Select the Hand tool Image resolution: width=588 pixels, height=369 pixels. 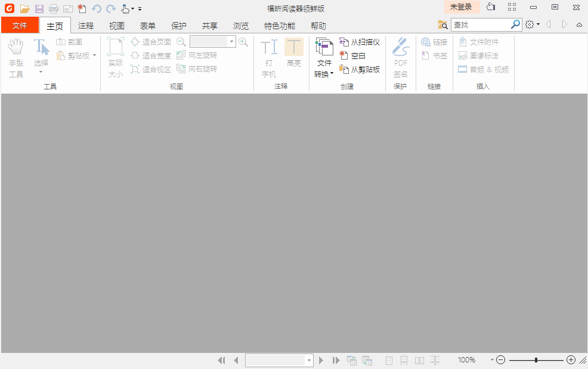click(16, 57)
